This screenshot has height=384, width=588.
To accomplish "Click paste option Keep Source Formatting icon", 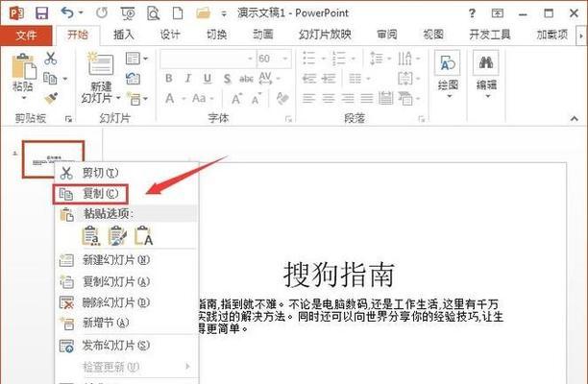I will pos(117,236).
